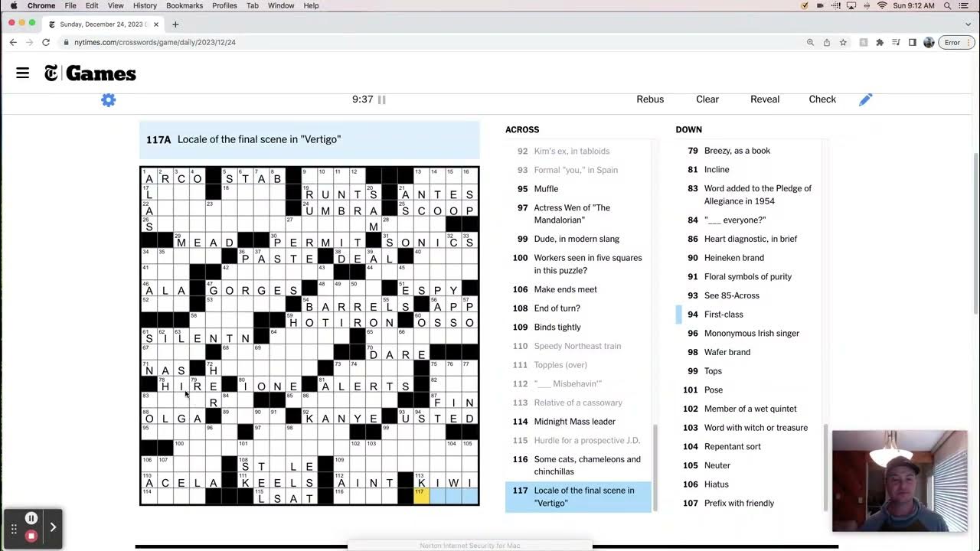Open the NYT Games hamburger menu
980x551 pixels.
22,73
